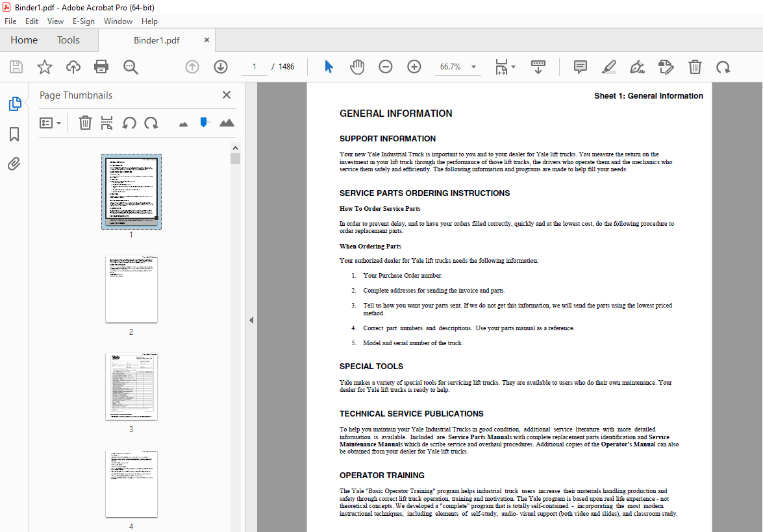Click 'Sheet 1: General Information' header text
Viewport: 763px width, 532px height.
coord(649,96)
